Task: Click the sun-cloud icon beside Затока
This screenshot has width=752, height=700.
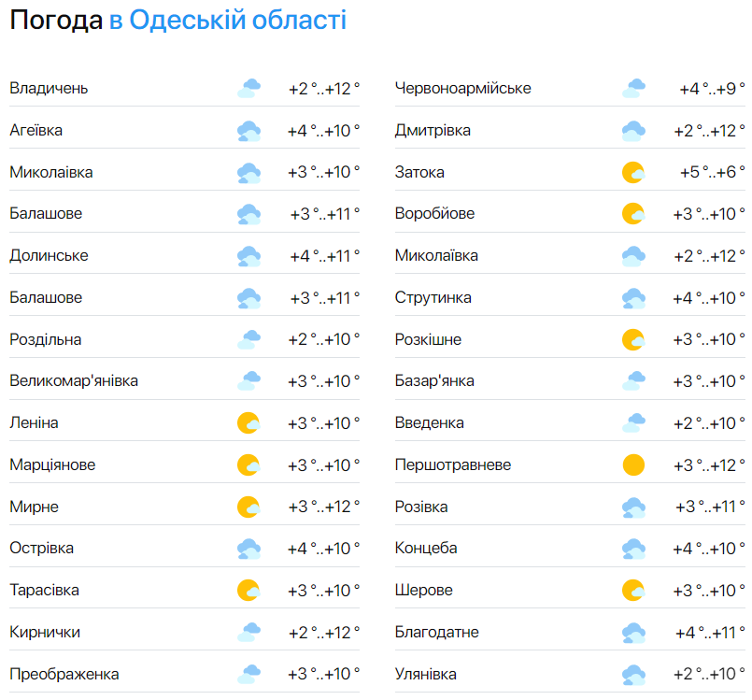Action: [x=633, y=172]
